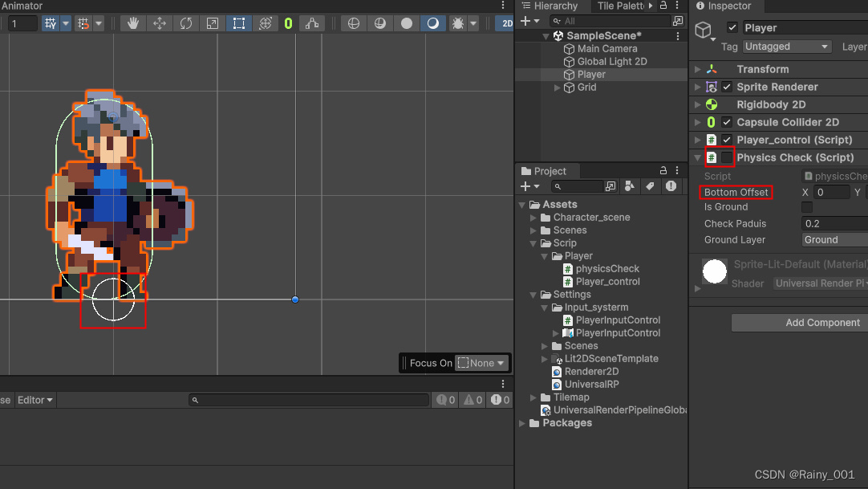Lock the Hierarchy panel
868x489 pixels.
click(663, 6)
